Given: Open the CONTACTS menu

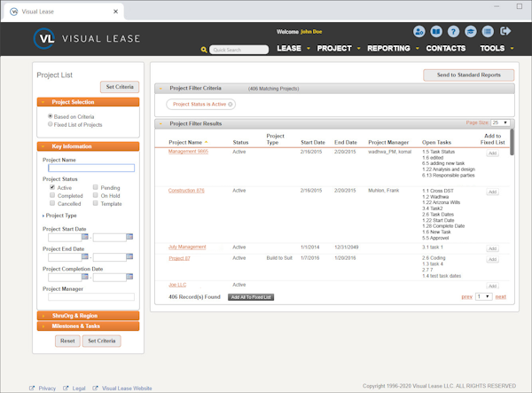Looking at the screenshot, I should click(446, 49).
